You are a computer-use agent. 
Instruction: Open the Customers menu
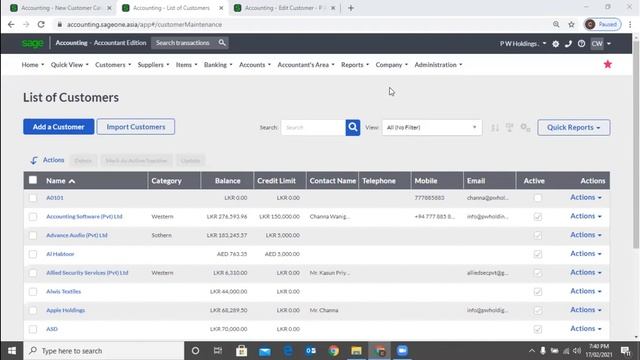click(x=113, y=65)
